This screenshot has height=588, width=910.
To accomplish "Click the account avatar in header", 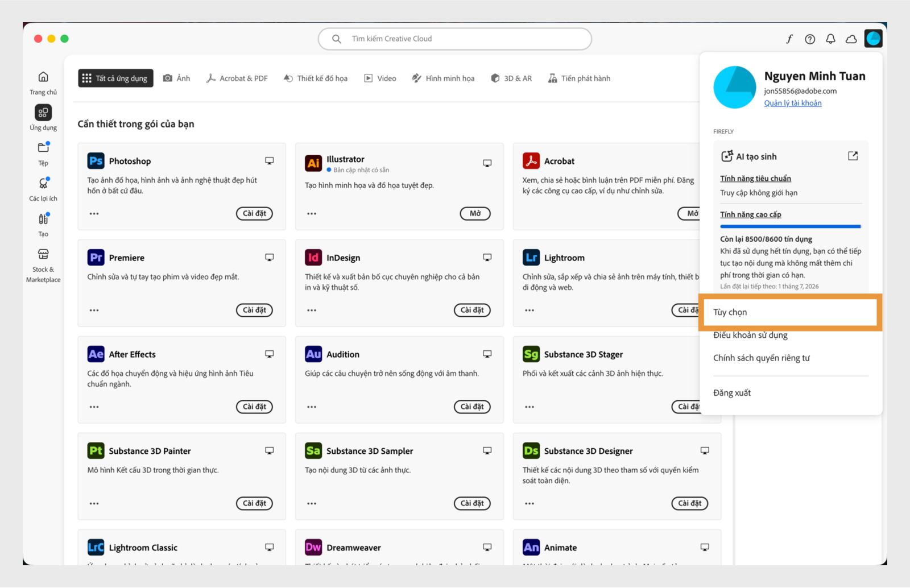I will (x=873, y=39).
